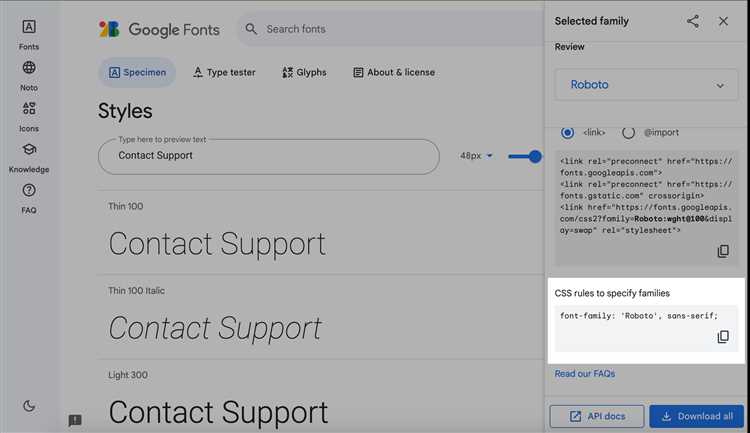This screenshot has height=433, width=750.
Task: Click the Light 300 Contact Support preview
Action: [218, 412]
